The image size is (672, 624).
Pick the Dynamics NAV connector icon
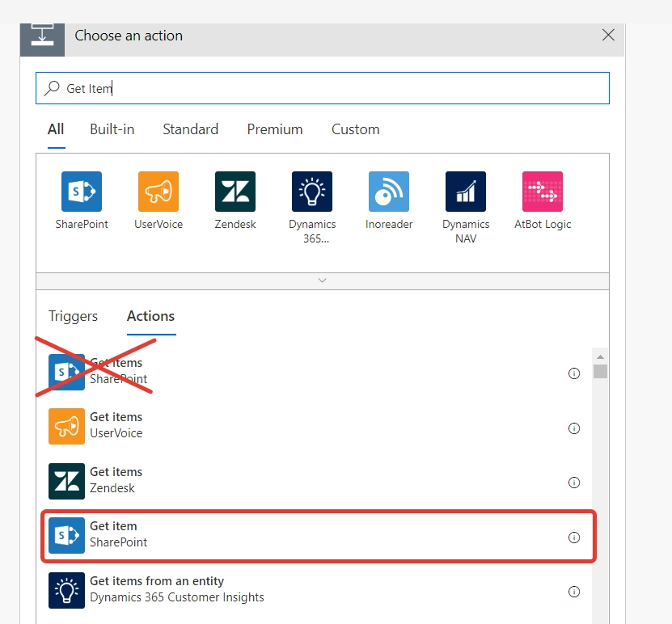[x=466, y=192]
